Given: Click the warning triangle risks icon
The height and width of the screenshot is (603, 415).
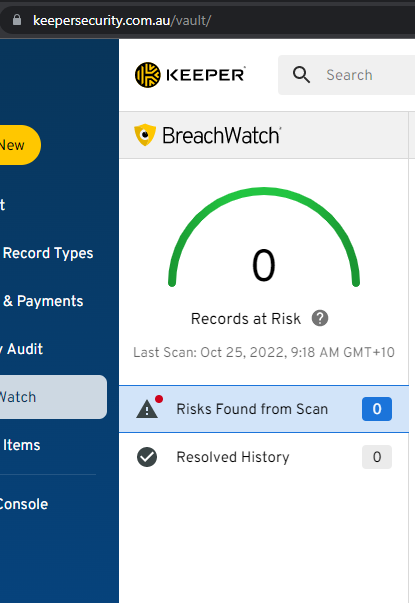Looking at the screenshot, I should [x=147, y=409].
